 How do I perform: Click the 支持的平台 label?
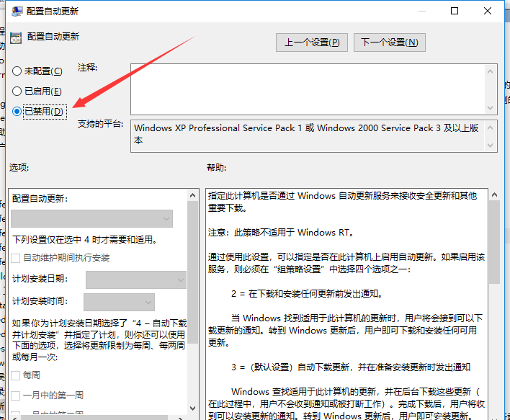pos(100,124)
